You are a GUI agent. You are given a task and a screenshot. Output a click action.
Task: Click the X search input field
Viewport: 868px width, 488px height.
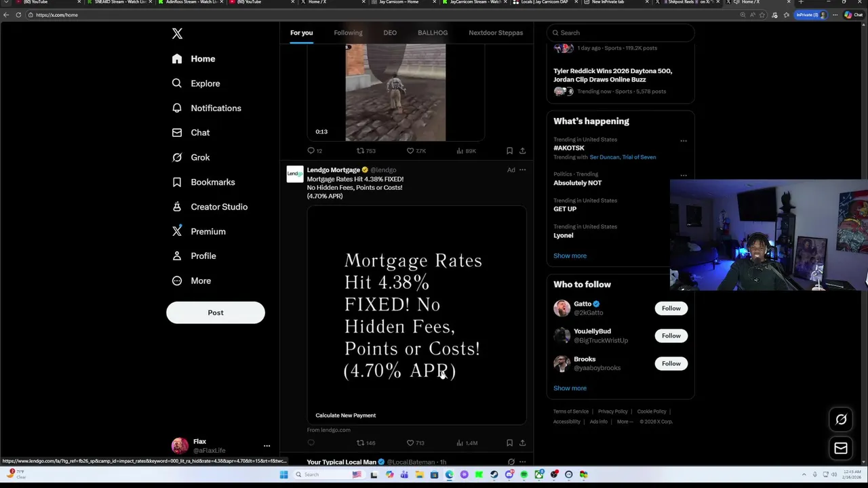620,33
